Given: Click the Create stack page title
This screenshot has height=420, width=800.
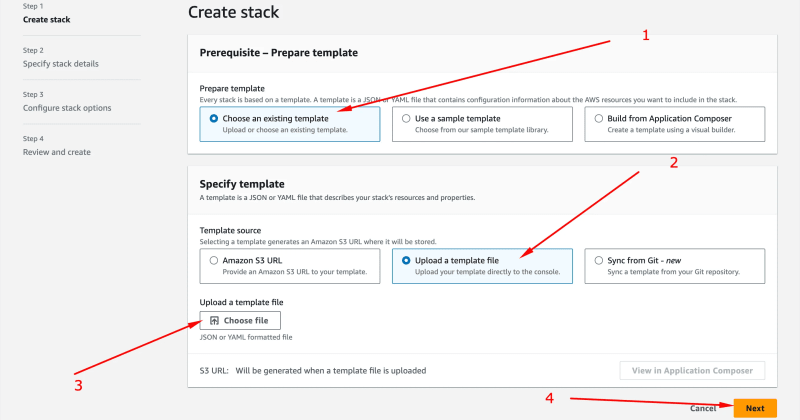Looking at the screenshot, I should click(234, 12).
